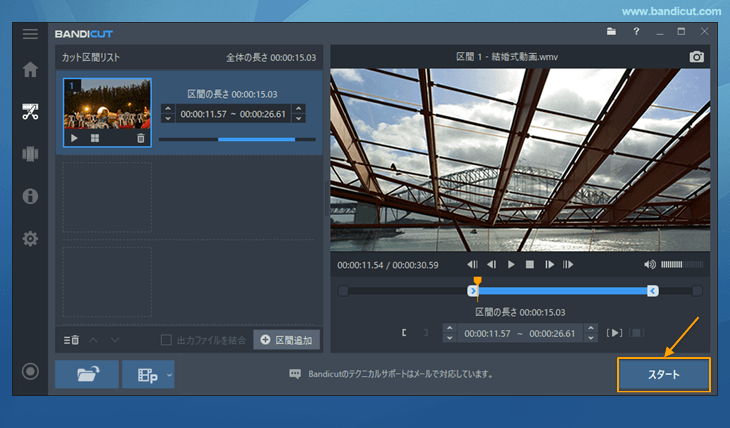Open the Information sidebar icon
This screenshot has height=428, width=730.
click(x=30, y=196)
